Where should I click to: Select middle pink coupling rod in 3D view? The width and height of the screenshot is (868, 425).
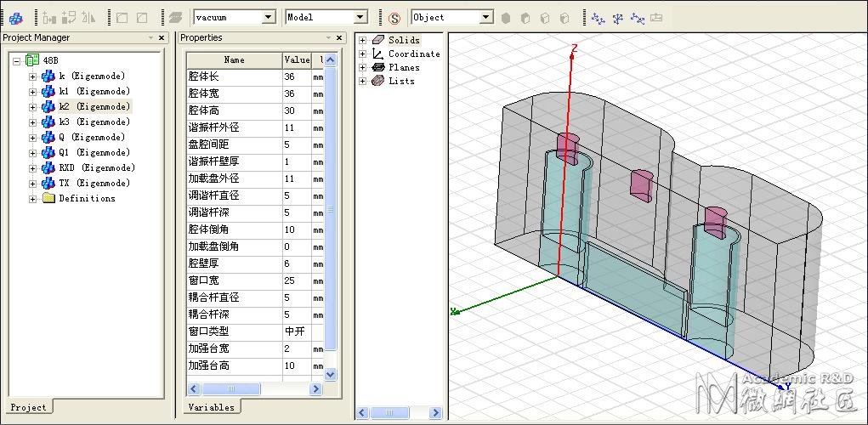pyautogui.click(x=641, y=184)
